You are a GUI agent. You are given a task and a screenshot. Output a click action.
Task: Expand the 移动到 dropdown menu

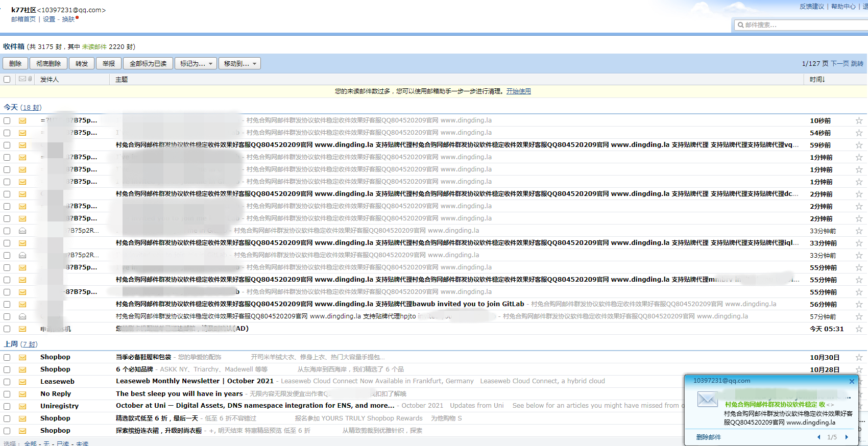coord(239,64)
